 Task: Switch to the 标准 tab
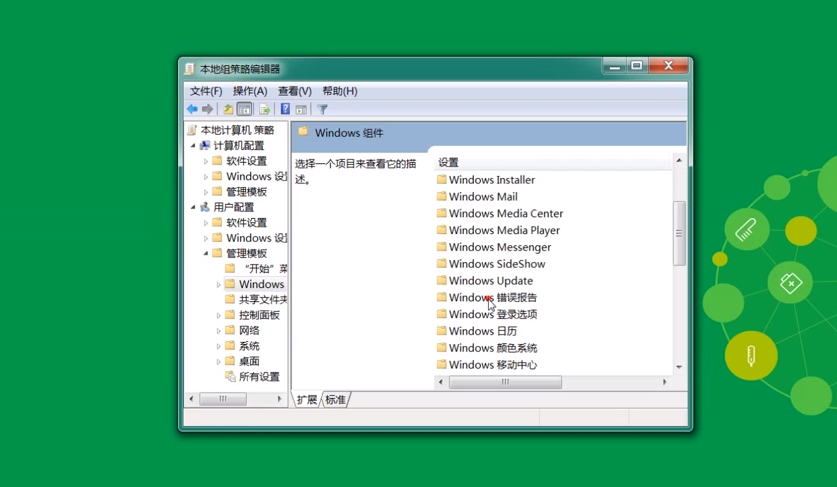pos(335,399)
